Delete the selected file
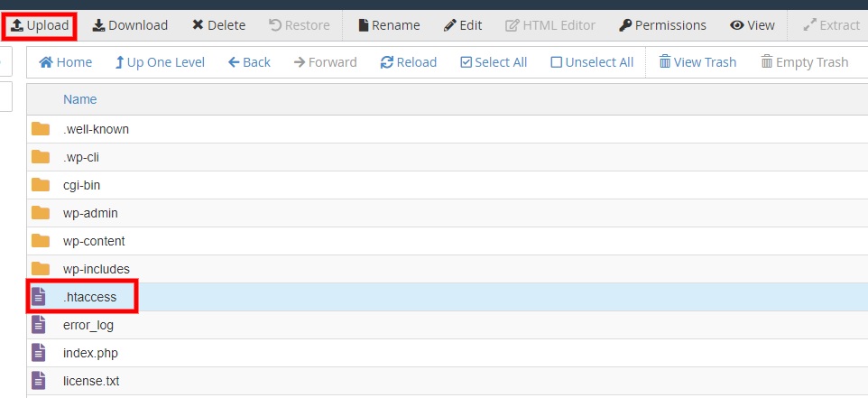868x398 pixels. tap(218, 25)
